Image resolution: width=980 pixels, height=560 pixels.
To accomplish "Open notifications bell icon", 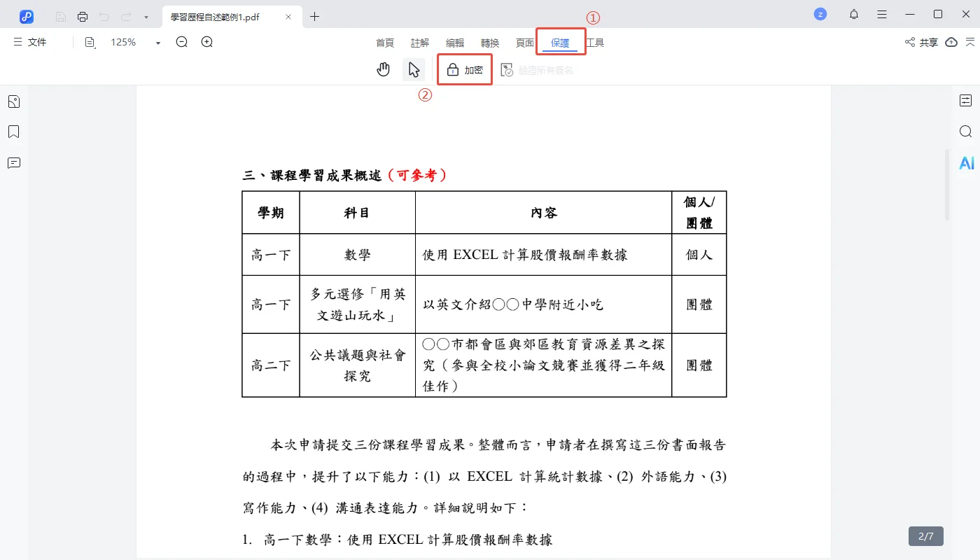I will (x=854, y=14).
